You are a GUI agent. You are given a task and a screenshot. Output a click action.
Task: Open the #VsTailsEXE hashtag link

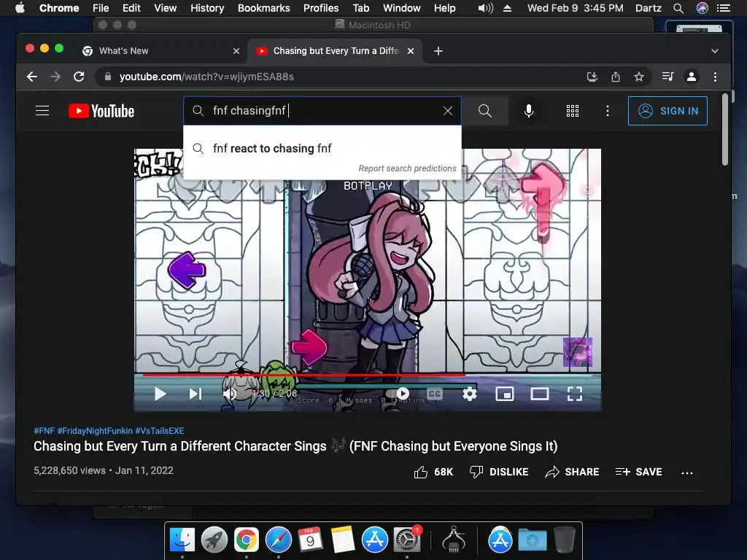pos(160,431)
